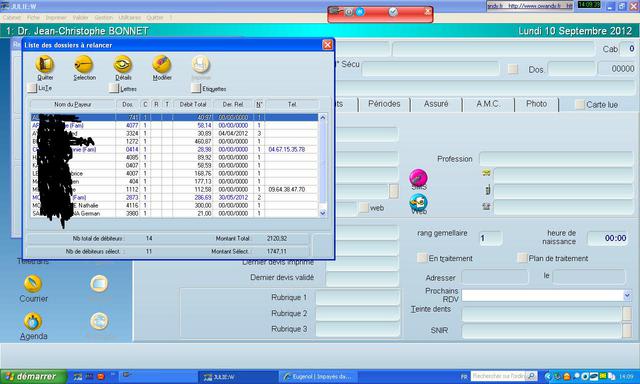Click the faded icon right of Agenda
Screen dimensions: 640x384
point(99,322)
